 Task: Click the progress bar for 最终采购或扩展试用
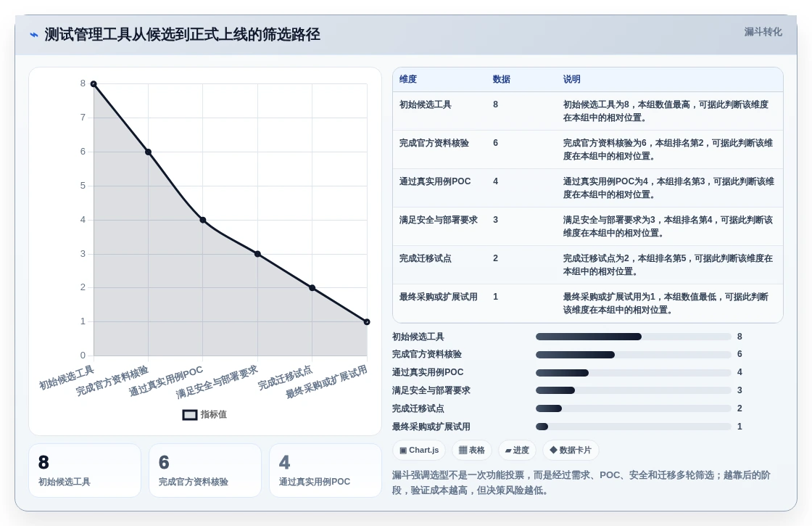634,427
